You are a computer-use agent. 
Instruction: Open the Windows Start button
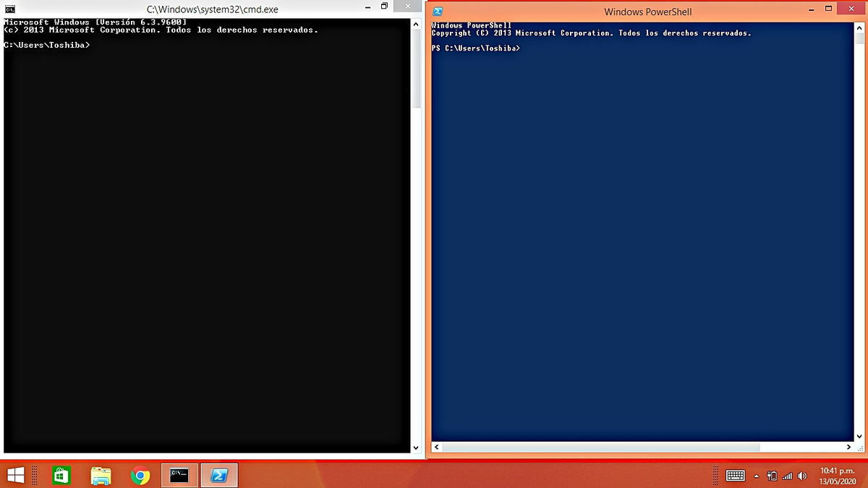15,475
